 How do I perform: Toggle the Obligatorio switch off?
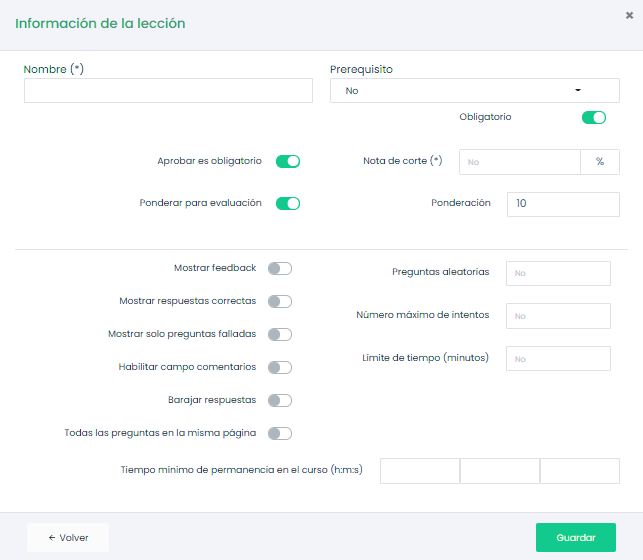click(x=593, y=118)
